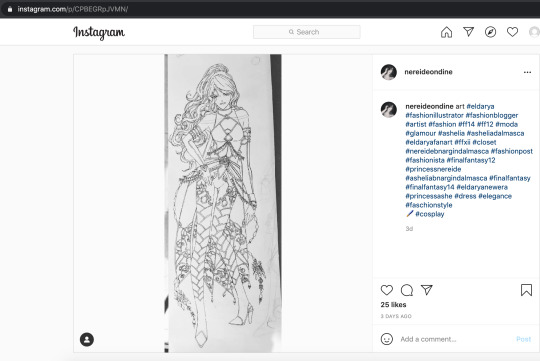Open hashtag #fashionpost
Screen dimensions: 540x361
[x=512, y=151]
